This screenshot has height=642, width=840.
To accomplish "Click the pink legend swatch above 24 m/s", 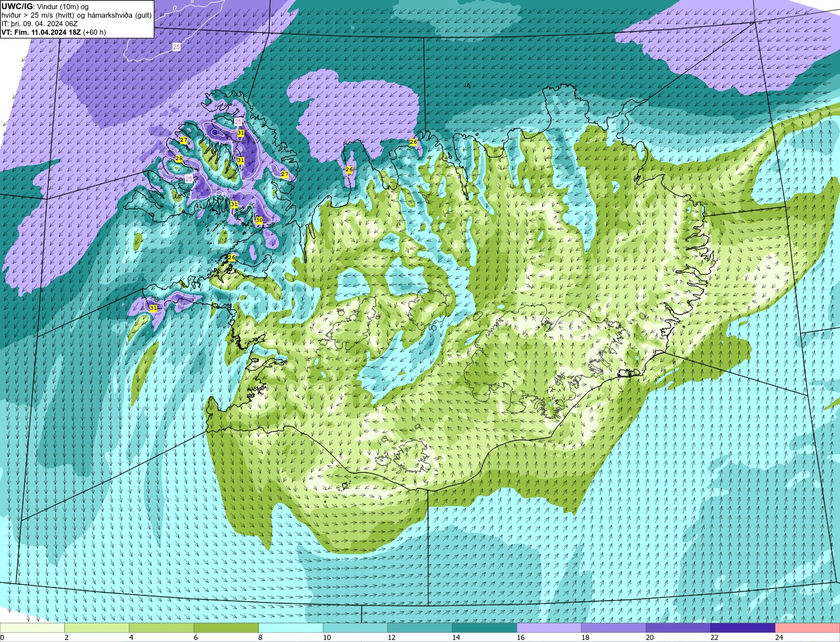I will (x=808, y=628).
